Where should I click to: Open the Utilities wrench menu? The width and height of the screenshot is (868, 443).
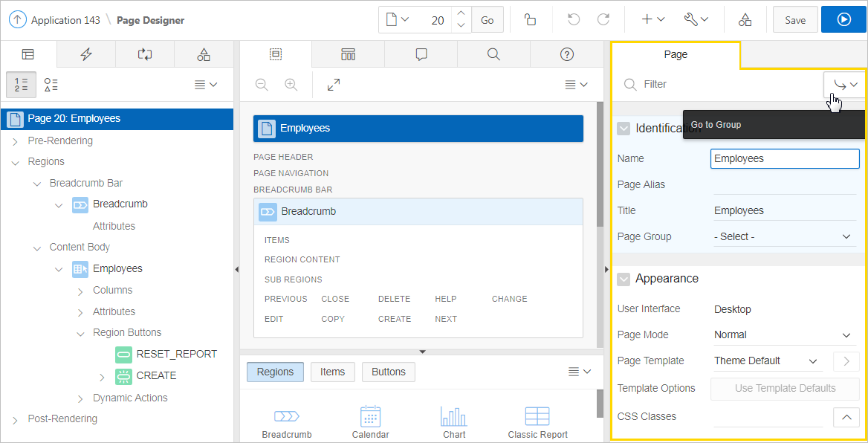pos(696,20)
